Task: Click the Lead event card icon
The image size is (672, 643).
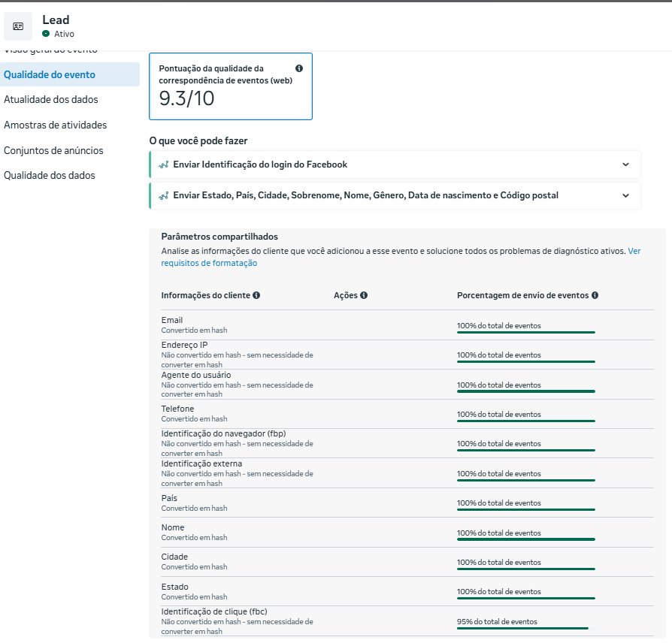Action: (x=18, y=26)
